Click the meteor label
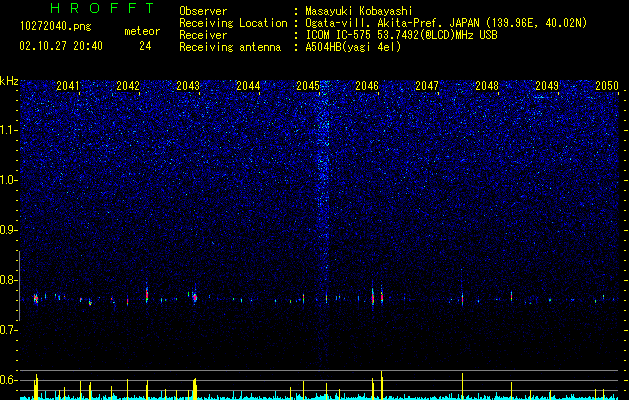 tap(142, 31)
